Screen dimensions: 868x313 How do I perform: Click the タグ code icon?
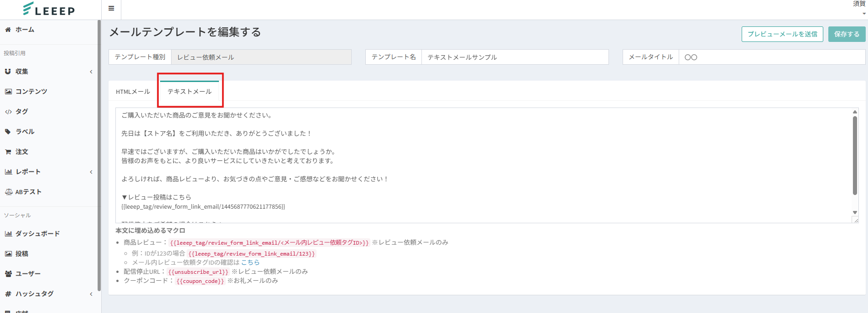pos(8,112)
